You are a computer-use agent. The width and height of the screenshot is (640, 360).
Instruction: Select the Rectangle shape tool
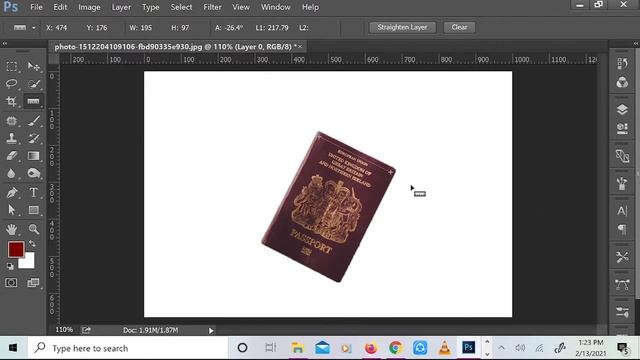33,210
